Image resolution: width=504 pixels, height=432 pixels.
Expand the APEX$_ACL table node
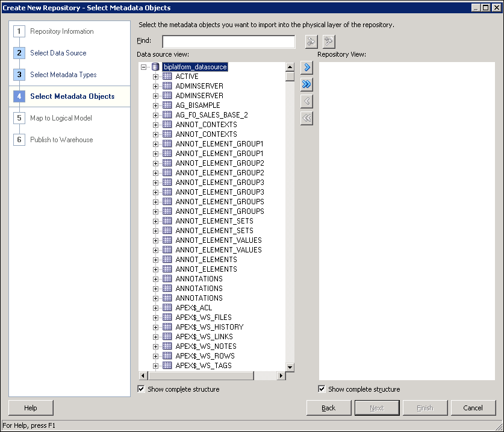click(155, 308)
